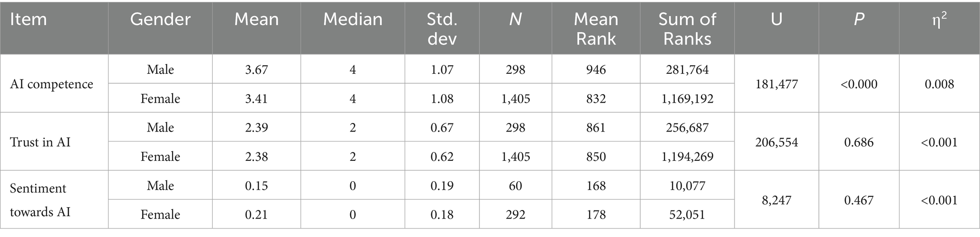980x237 pixels.
Task: Select the mean value 3.67
Action: [256, 70]
